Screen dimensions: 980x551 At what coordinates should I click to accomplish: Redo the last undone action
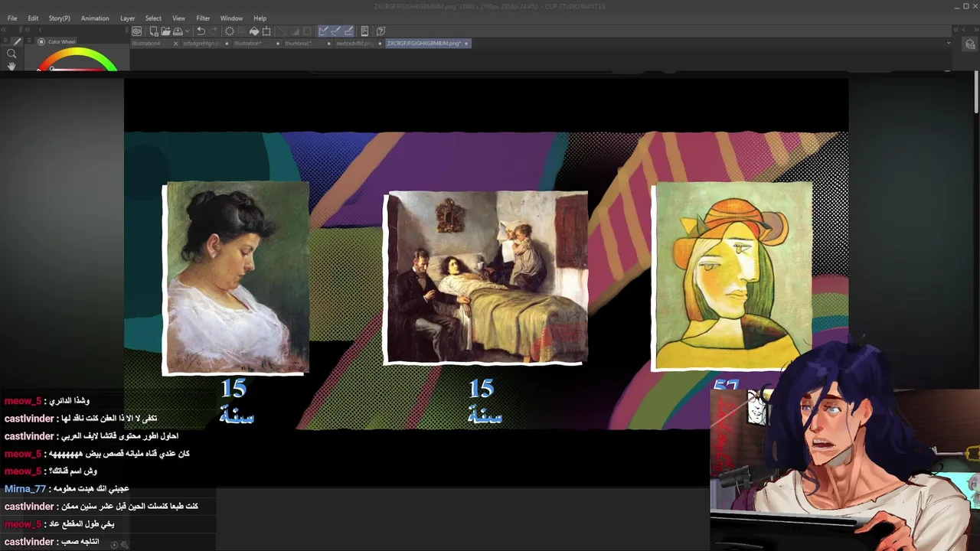click(214, 31)
